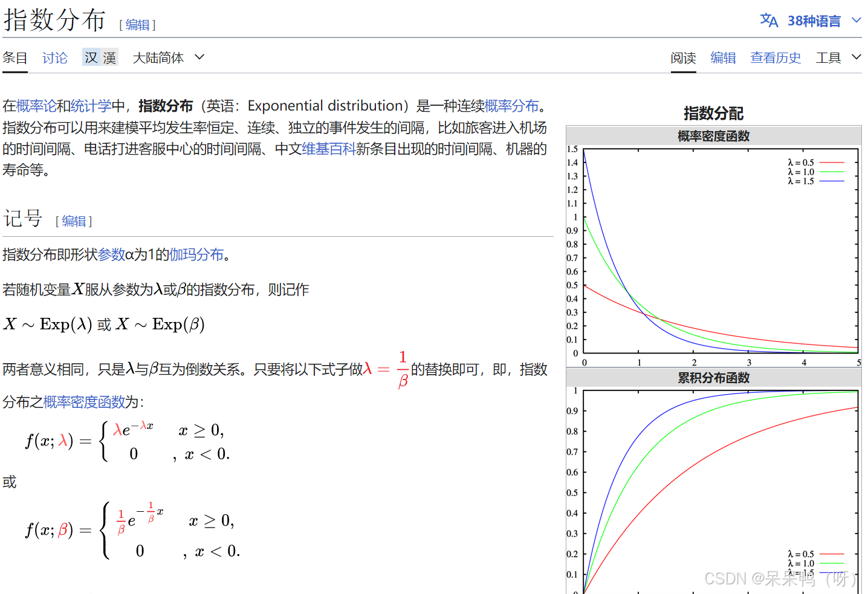The image size is (868, 594).
Task: Open the 38种语言 language list
Action: point(813,20)
